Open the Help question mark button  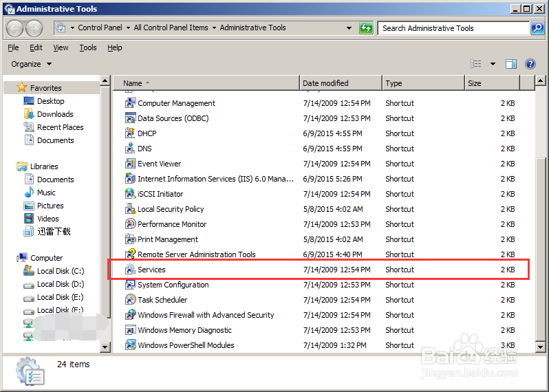click(530, 64)
